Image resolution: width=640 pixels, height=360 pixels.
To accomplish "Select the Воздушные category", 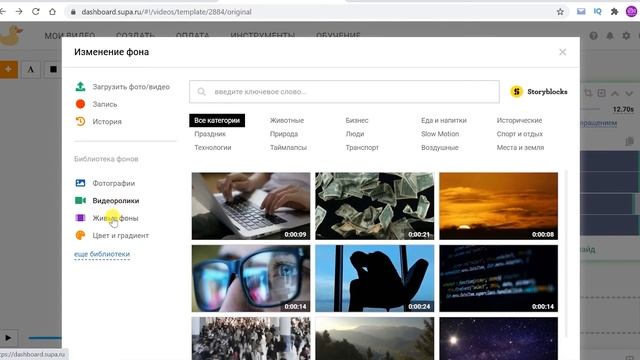I will click(440, 147).
